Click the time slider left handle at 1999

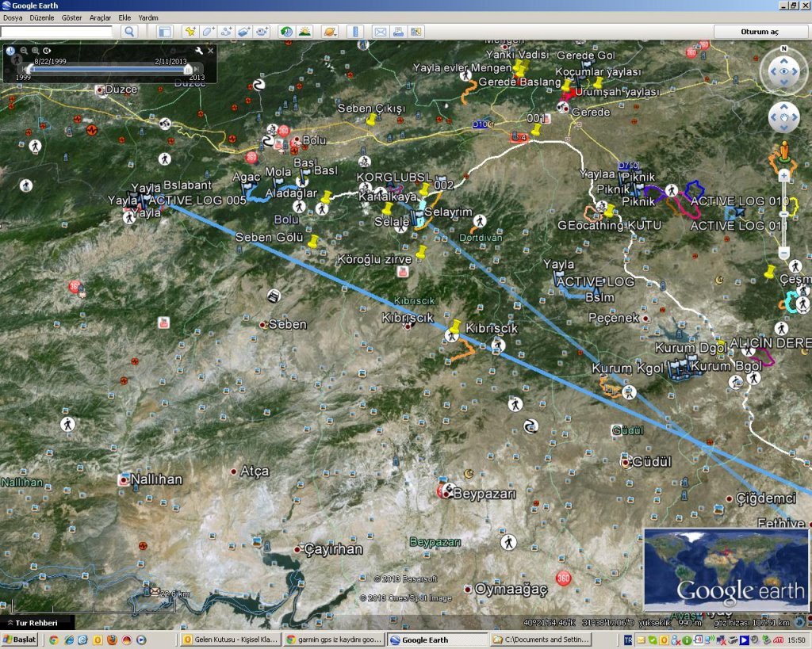point(29,69)
